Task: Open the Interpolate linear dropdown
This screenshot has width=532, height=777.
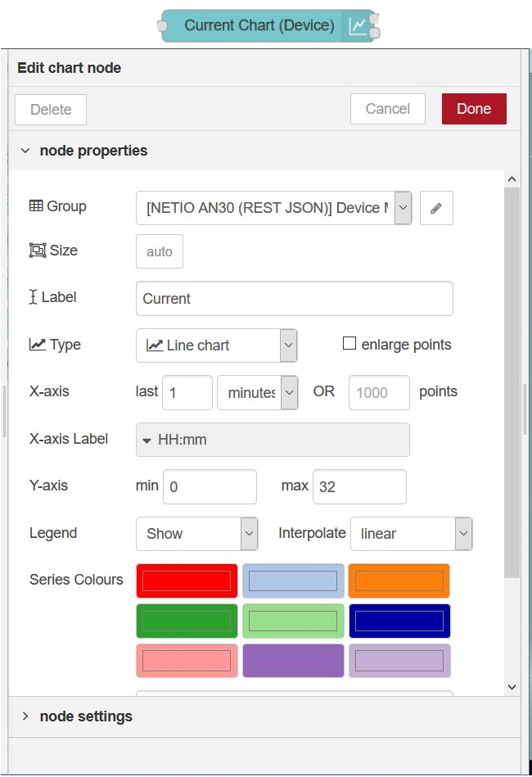Action: coord(412,534)
